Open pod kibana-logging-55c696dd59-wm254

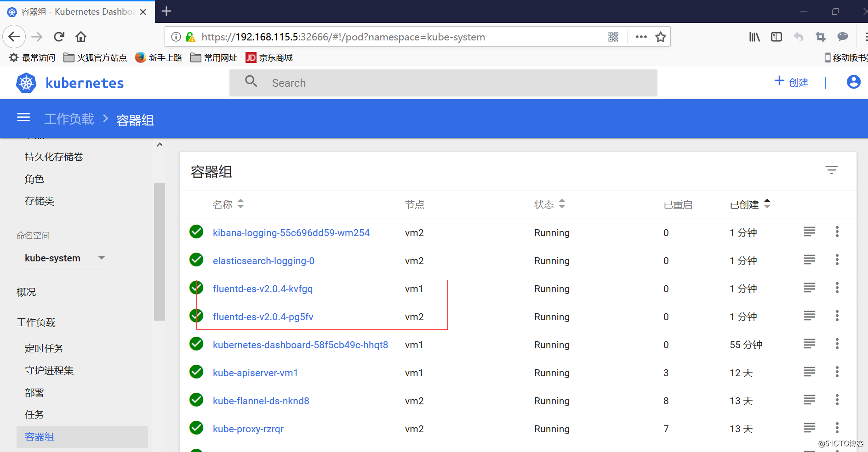pyautogui.click(x=291, y=233)
